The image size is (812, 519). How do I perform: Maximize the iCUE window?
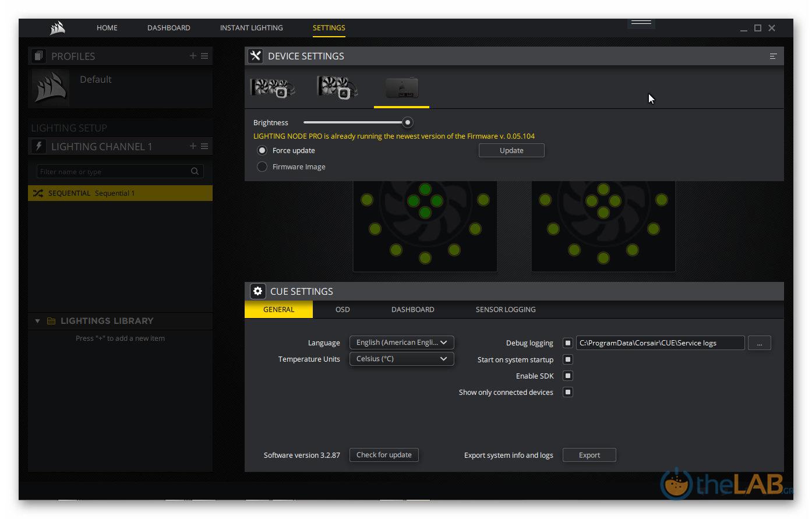pos(758,28)
